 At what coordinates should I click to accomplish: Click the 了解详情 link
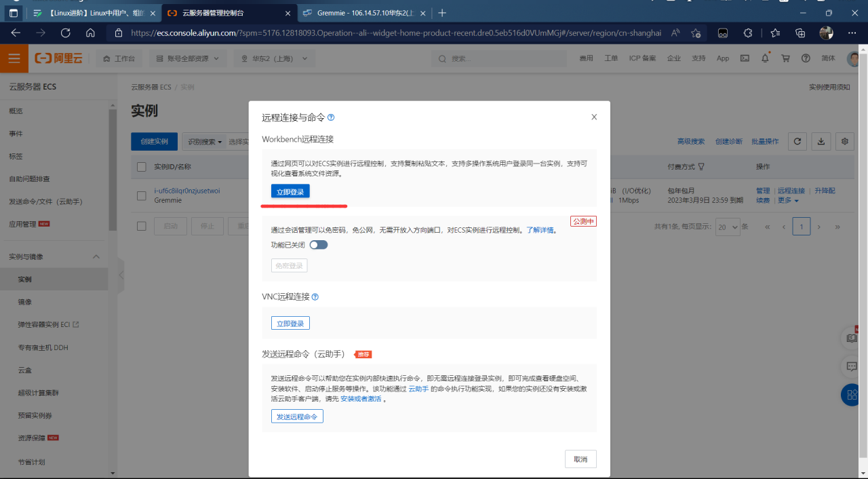(x=540, y=230)
